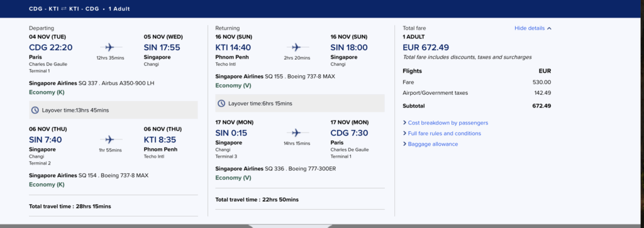Click the Layover time 13hrs 45mins bar
Viewport: 644px width, 228px height.
pyautogui.click(x=113, y=110)
